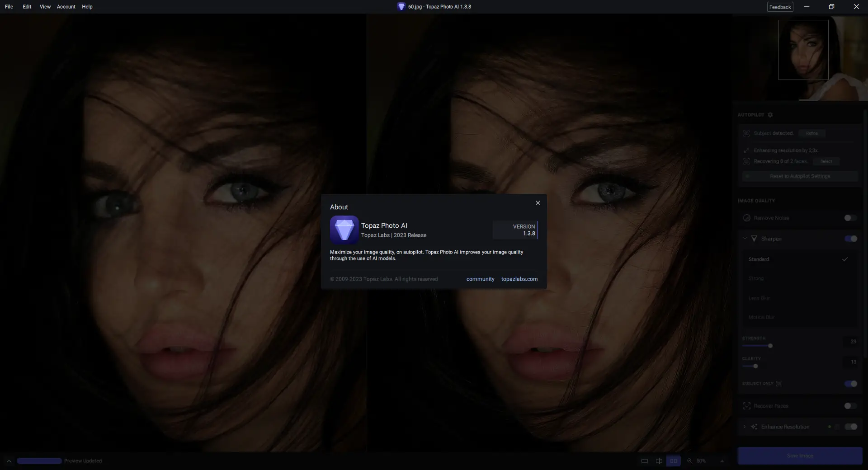
Task: Toggle the Sharpen switch off
Action: pos(851,239)
